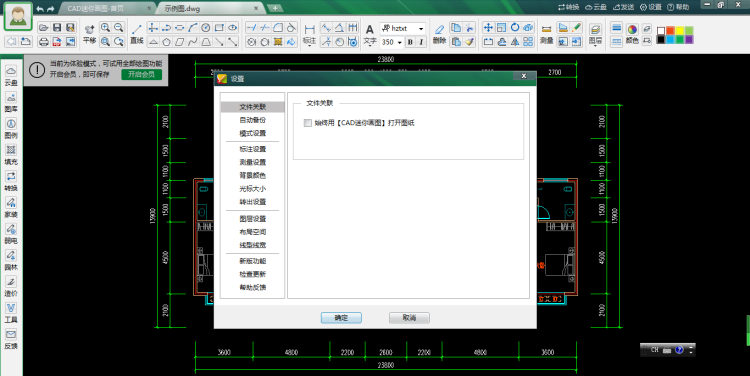
Task: Click the 平移 pan tool
Action: [89, 34]
